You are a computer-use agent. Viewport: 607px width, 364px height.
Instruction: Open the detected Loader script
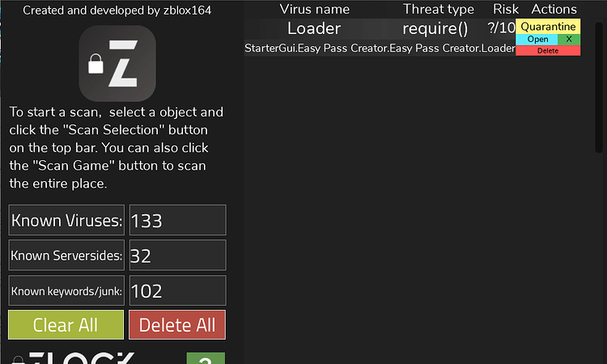pyautogui.click(x=537, y=39)
